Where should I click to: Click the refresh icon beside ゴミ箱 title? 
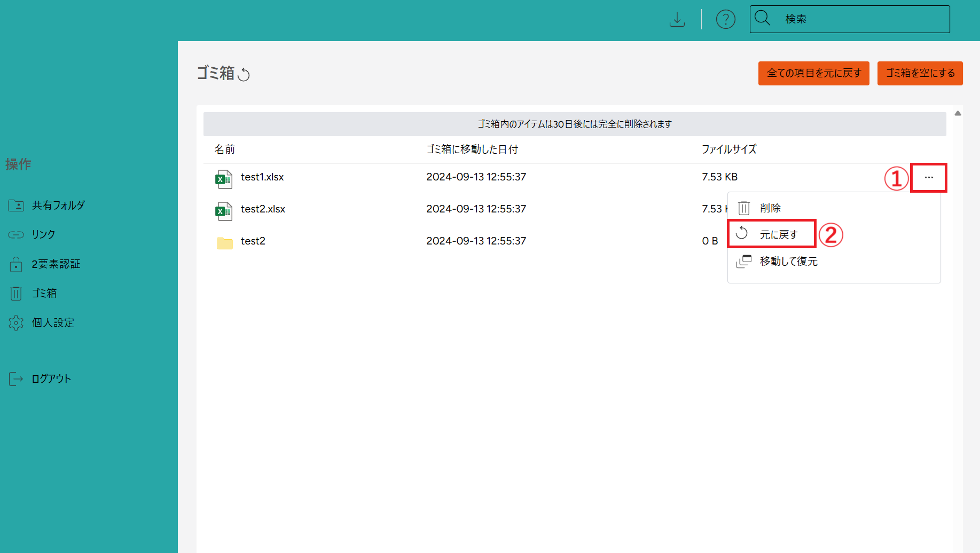click(x=244, y=74)
